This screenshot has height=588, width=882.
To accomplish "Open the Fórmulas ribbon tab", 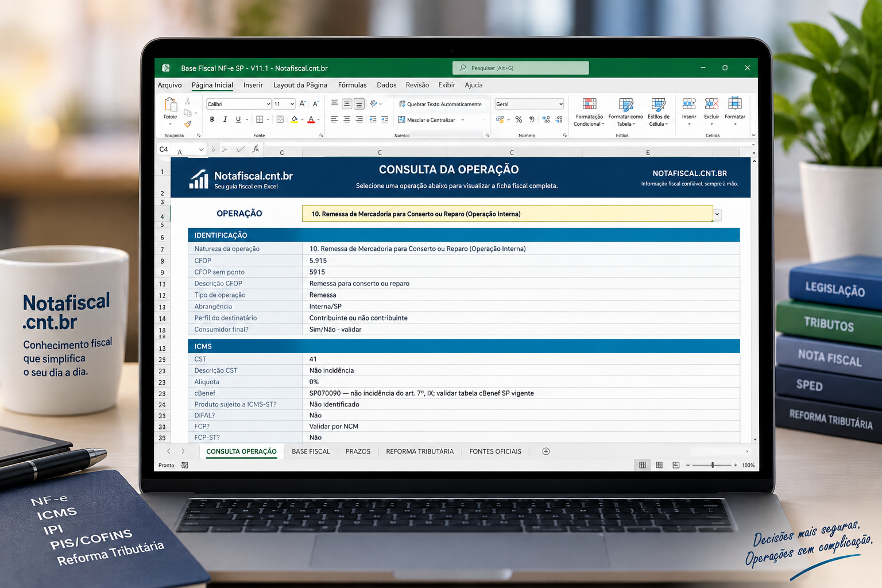I will pyautogui.click(x=352, y=85).
